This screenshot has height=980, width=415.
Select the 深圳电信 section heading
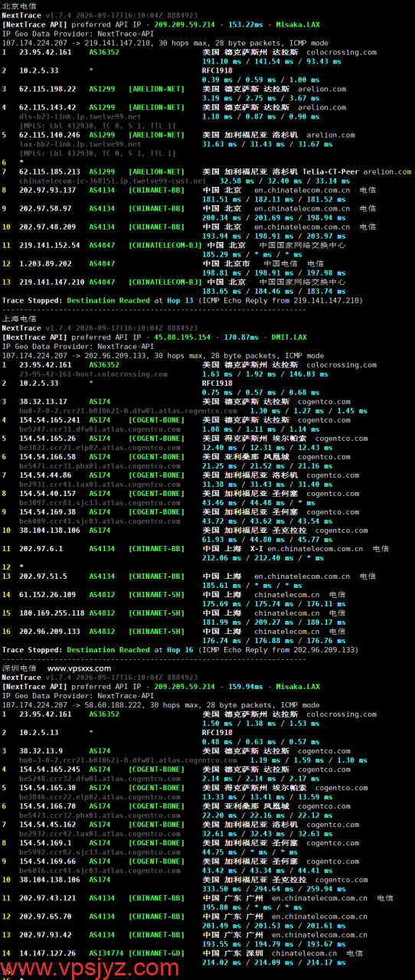[18, 668]
